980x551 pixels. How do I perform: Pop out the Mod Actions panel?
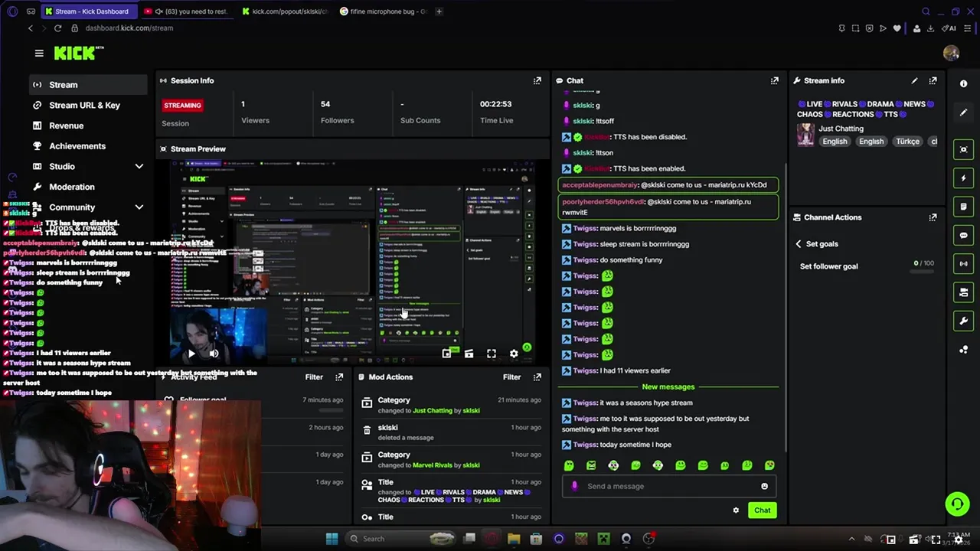coord(537,377)
